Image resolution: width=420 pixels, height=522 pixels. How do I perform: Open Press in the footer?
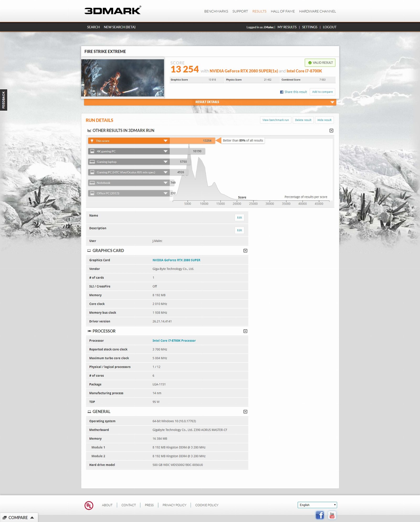pos(149,505)
